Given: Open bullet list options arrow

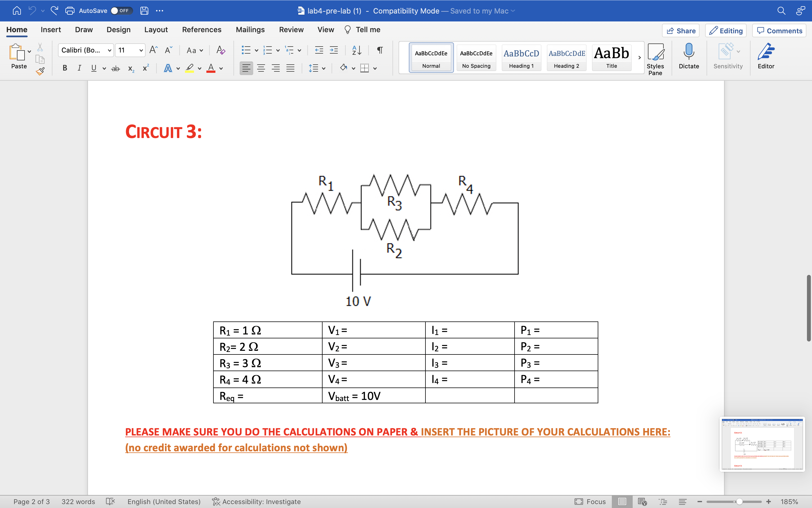Looking at the screenshot, I should coord(256,51).
